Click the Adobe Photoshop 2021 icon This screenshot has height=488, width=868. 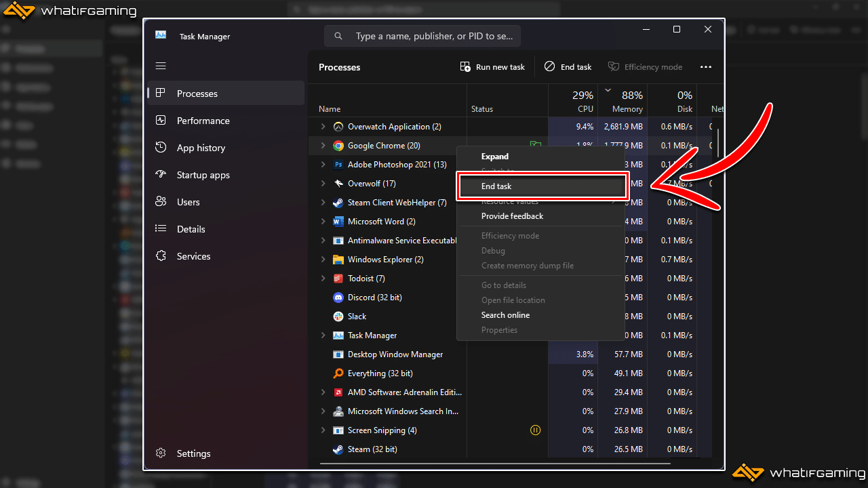(338, 165)
